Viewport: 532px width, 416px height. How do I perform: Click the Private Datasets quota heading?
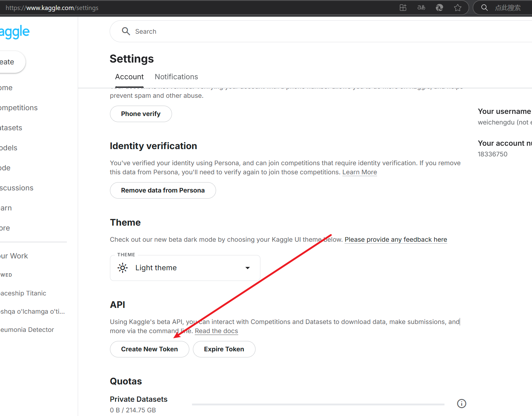[x=139, y=399]
